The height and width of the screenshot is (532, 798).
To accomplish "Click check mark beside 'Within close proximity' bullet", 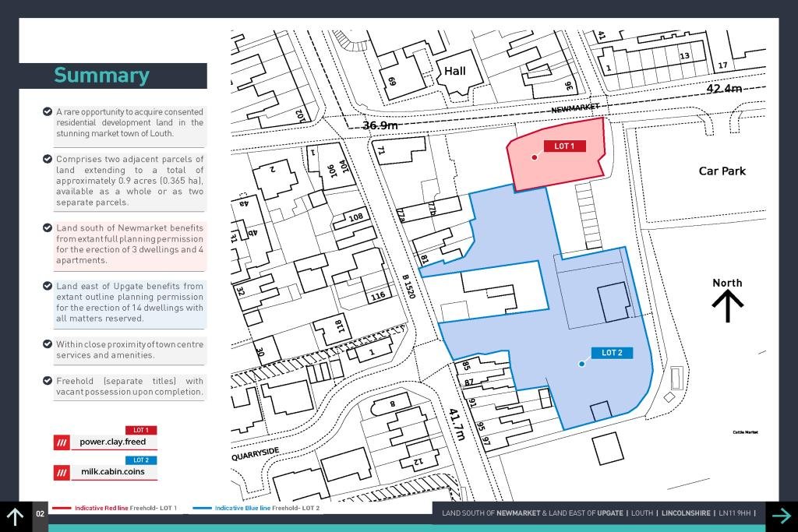I will coord(48,344).
